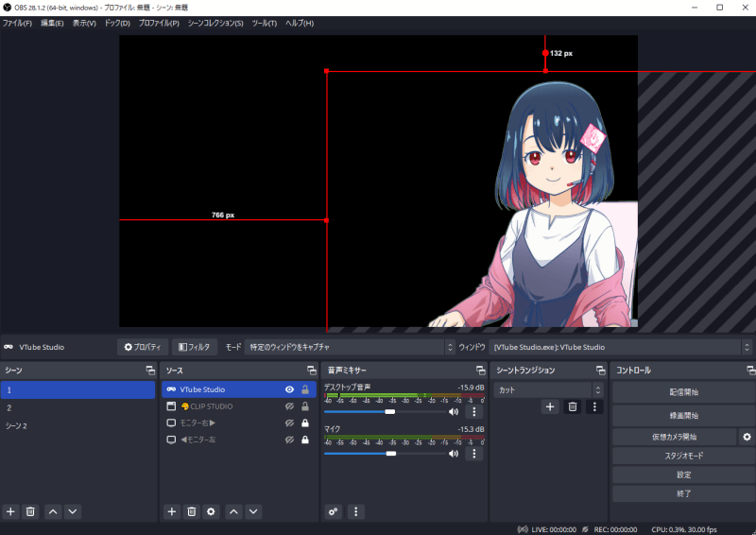Pop out the Scenes dock
This screenshot has width=756, height=535.
[150, 370]
